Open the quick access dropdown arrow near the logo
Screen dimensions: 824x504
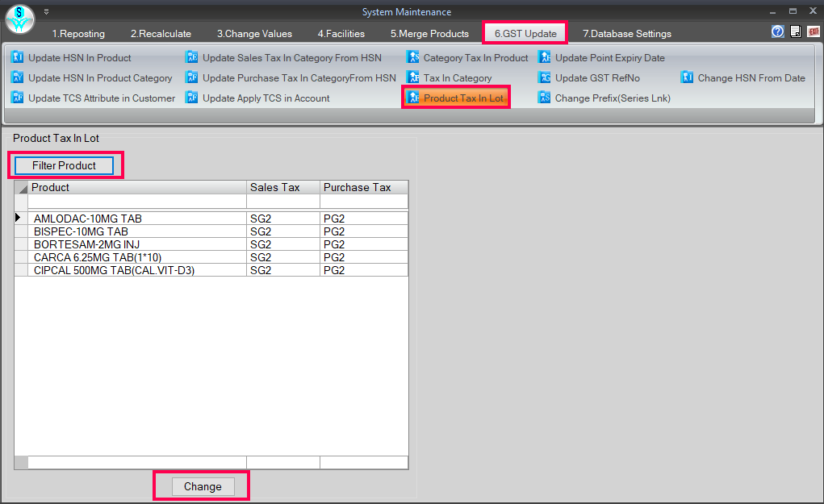pos(46,11)
